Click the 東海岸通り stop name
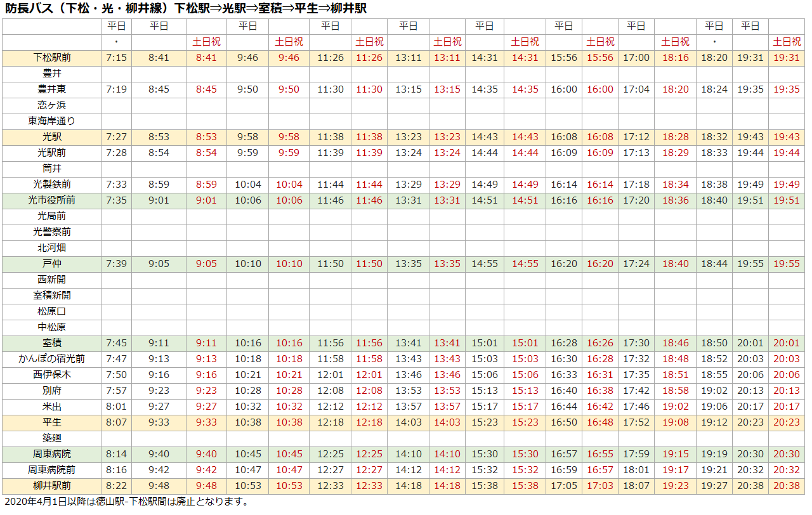The image size is (812, 515). tap(51, 121)
